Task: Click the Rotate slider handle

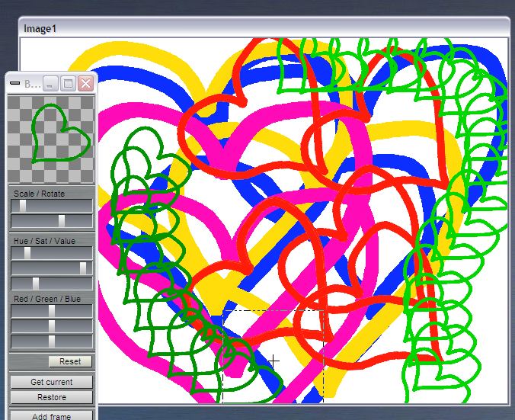Action: click(x=62, y=221)
